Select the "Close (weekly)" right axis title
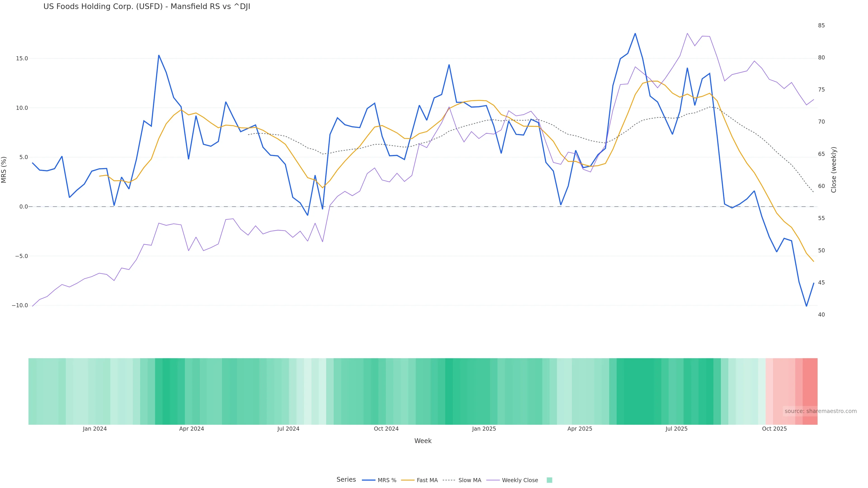This screenshot has height=488, width=868. click(834, 170)
